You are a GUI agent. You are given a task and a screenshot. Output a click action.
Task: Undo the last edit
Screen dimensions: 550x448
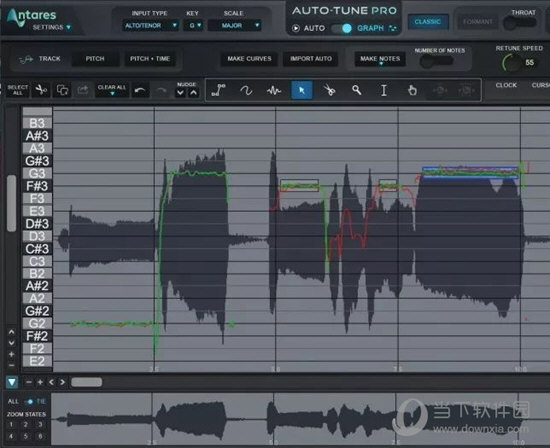coord(140,91)
